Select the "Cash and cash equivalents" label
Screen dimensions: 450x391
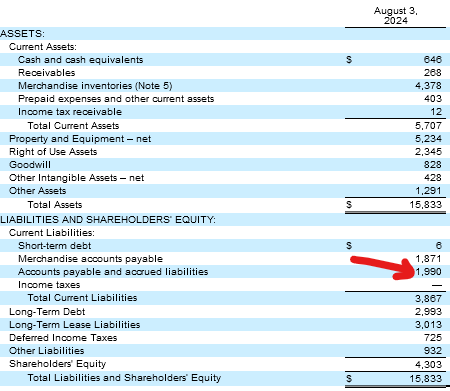[80, 60]
